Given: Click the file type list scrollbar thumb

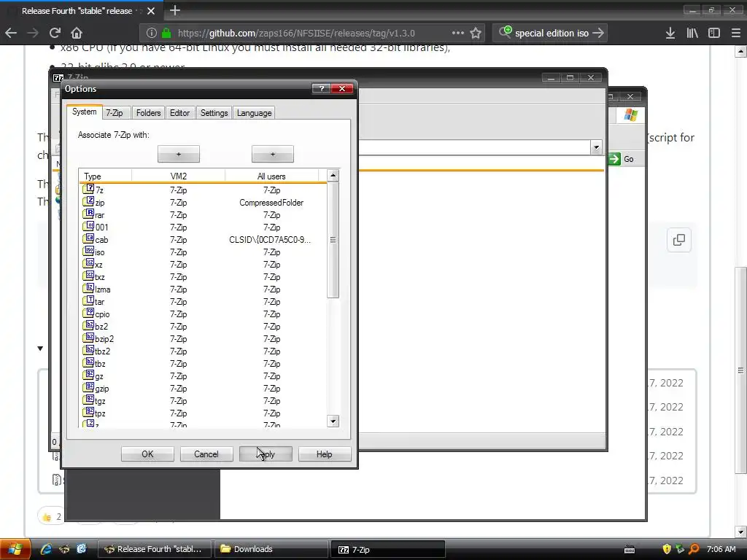Looking at the screenshot, I should (333, 240).
